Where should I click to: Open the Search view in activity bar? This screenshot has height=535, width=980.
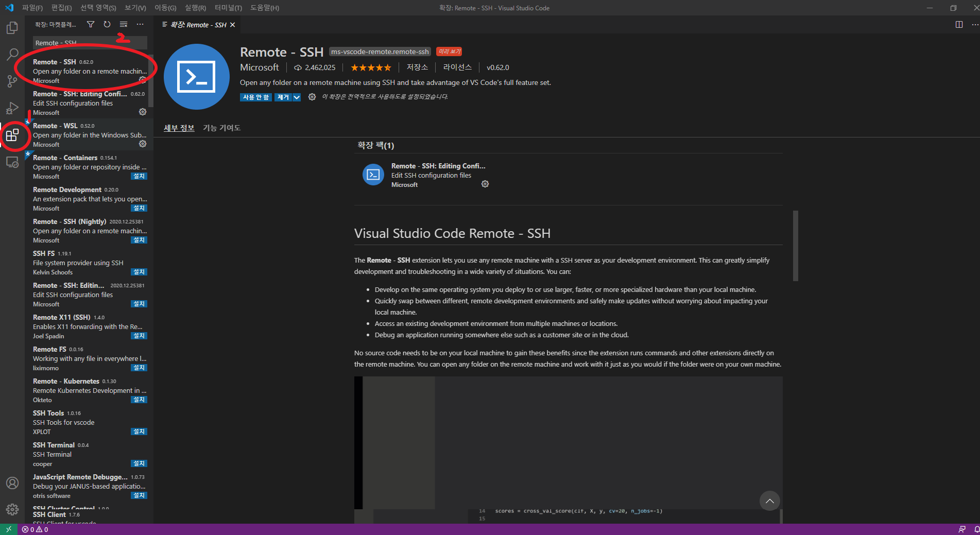click(12, 55)
